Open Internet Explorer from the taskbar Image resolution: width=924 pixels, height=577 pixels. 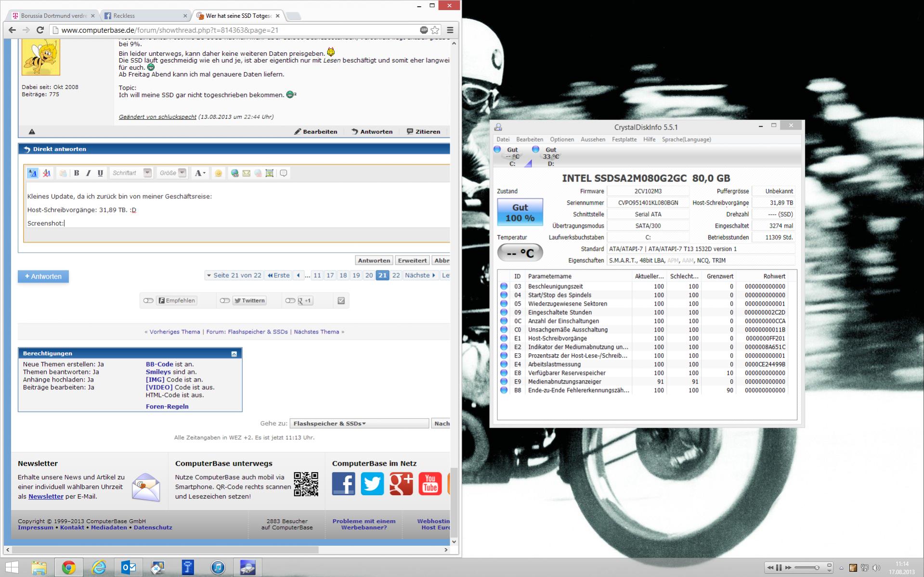(99, 568)
